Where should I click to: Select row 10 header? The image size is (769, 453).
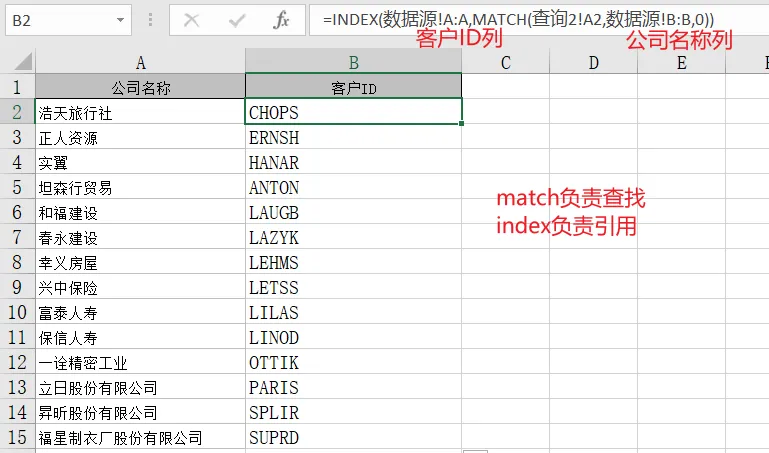(x=18, y=313)
